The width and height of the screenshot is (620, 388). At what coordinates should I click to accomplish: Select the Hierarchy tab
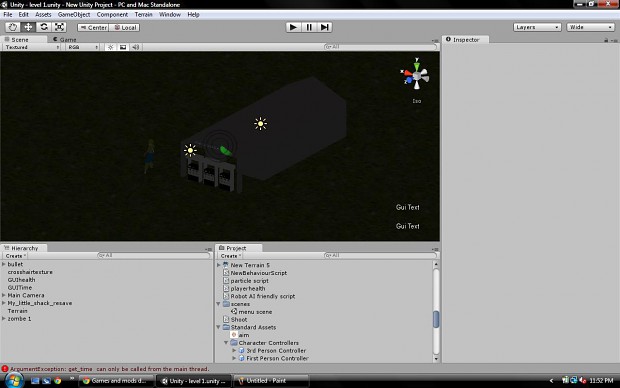[x=25, y=248]
